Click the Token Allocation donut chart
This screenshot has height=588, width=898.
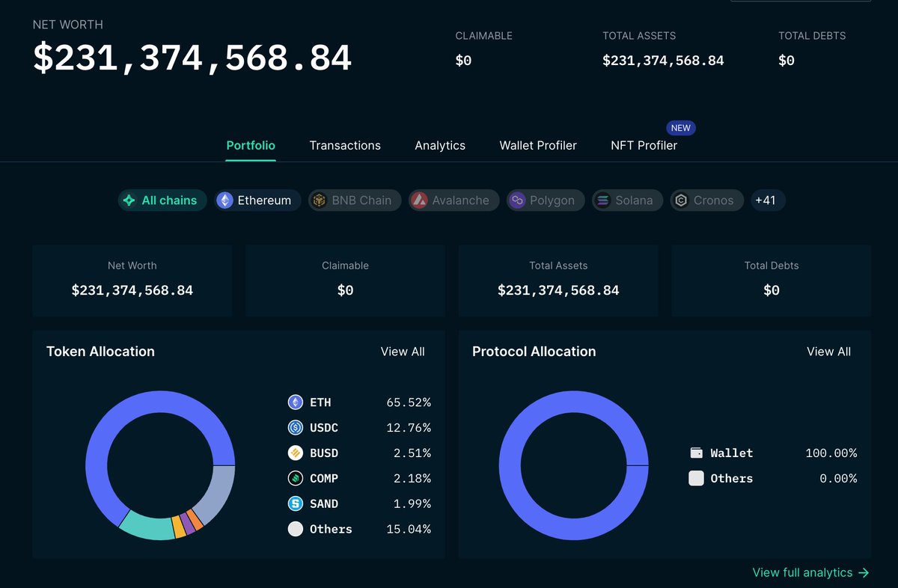[160, 465]
